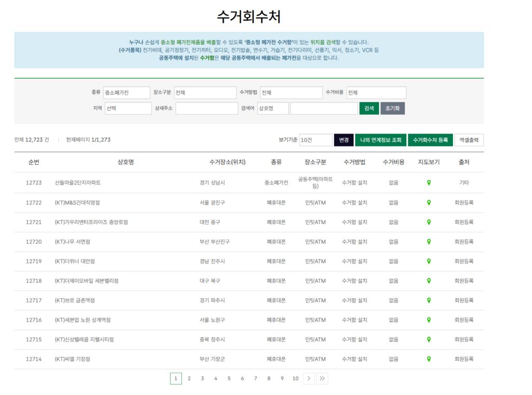Select page 1 in pagination

coord(176,378)
